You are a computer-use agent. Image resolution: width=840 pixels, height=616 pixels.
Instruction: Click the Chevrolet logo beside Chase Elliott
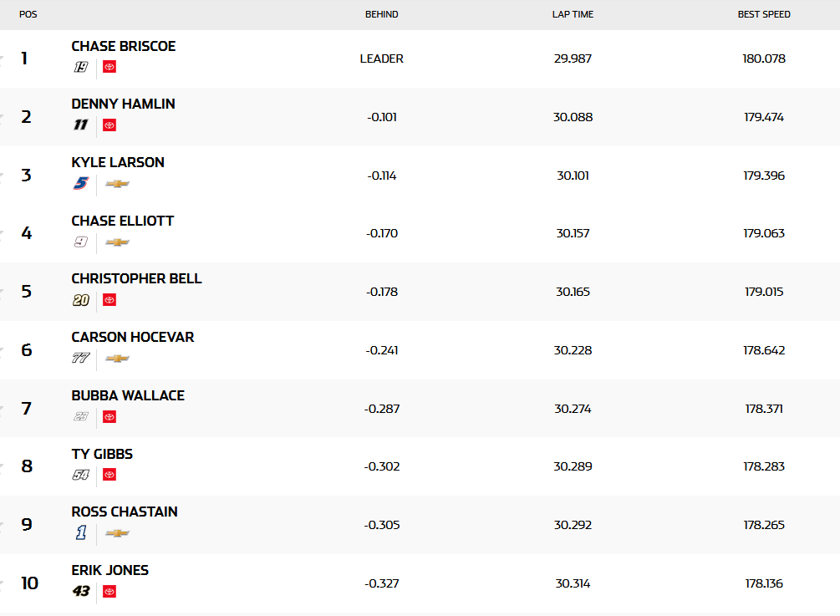pos(117,242)
